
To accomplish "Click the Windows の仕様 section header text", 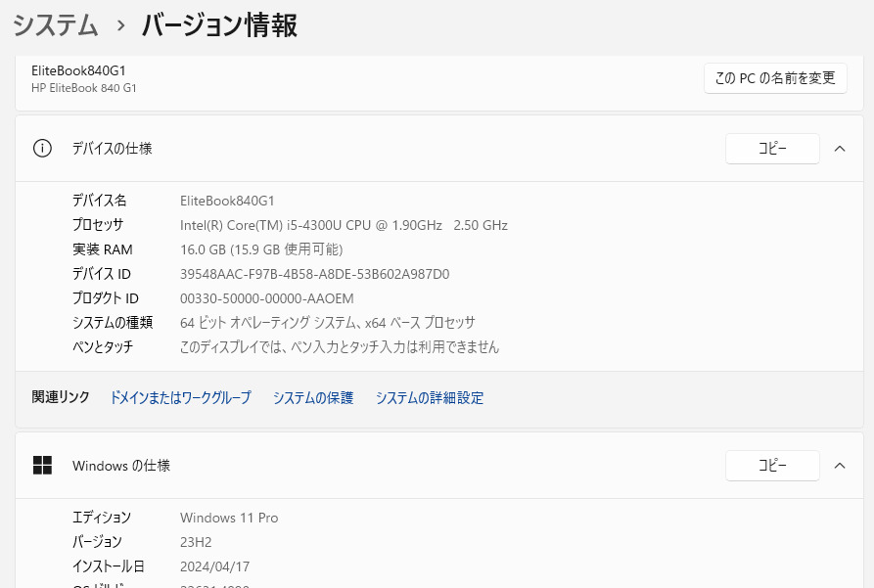I will (x=121, y=466).
